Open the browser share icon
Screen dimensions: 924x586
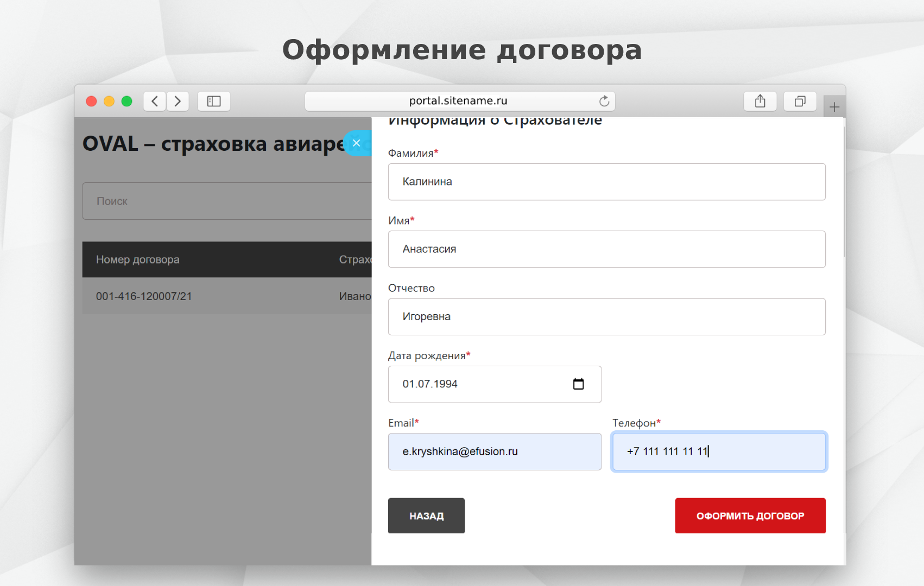click(x=760, y=101)
